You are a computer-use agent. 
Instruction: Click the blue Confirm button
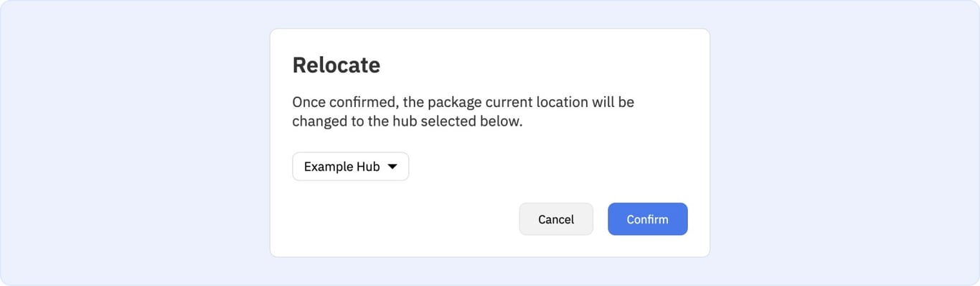[647, 219]
